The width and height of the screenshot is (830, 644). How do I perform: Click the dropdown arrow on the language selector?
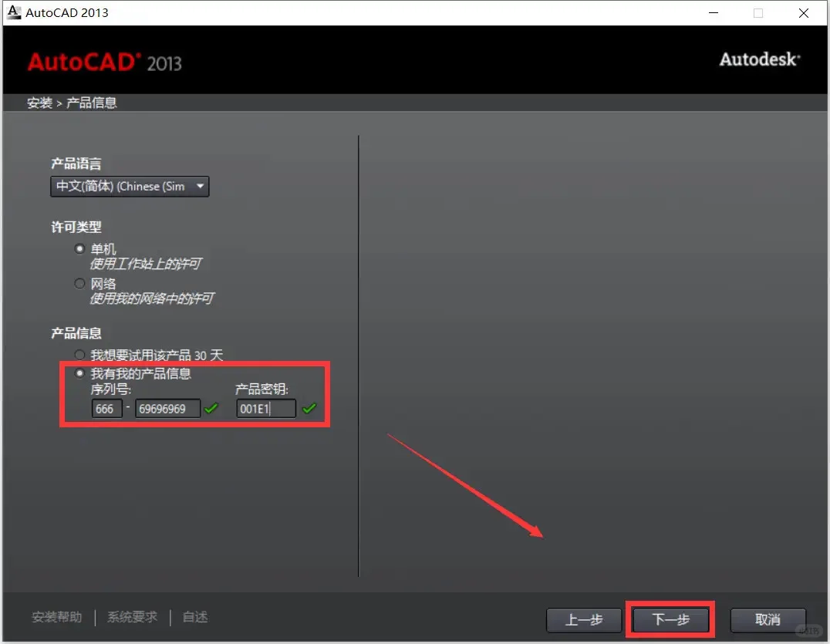(x=199, y=186)
